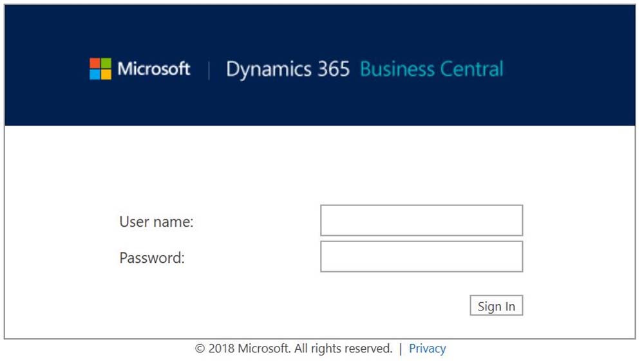Click the 'All rights reserved.' footer text
The height and width of the screenshot is (362, 644).
(343, 348)
